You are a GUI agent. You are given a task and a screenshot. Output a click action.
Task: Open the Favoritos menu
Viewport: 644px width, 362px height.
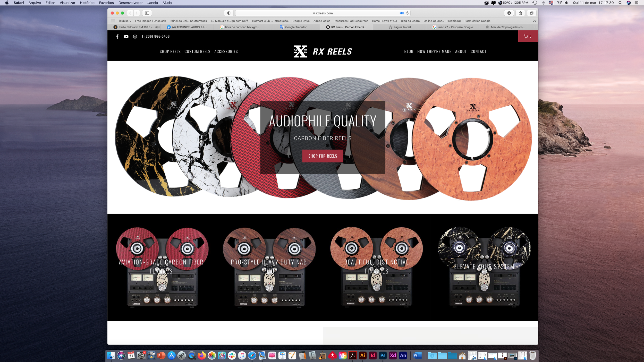[106, 3]
